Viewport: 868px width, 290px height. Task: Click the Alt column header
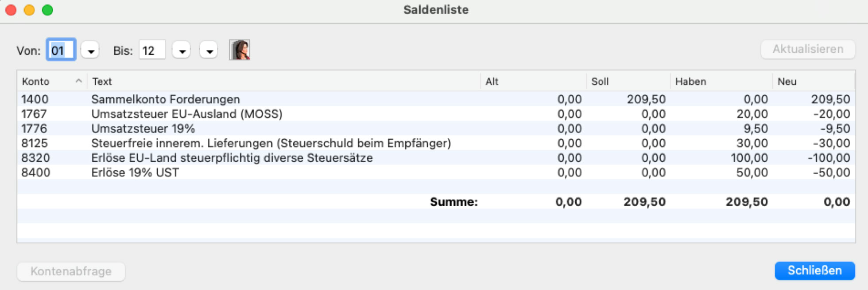point(533,82)
